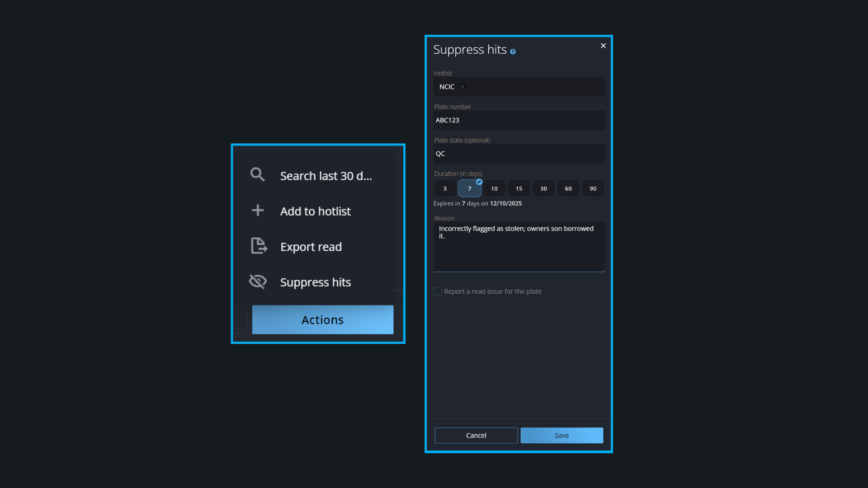Image resolution: width=868 pixels, height=488 pixels.
Task: Cancel the suppress hits form
Action: coord(476,435)
